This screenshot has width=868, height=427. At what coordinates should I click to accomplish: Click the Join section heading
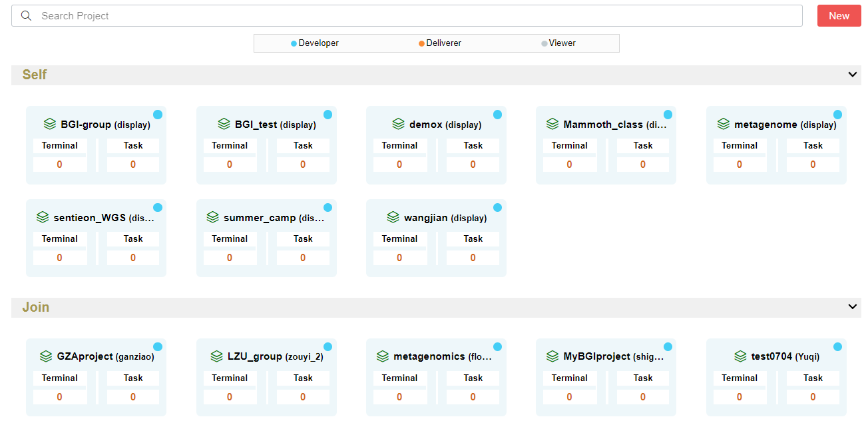coord(36,307)
